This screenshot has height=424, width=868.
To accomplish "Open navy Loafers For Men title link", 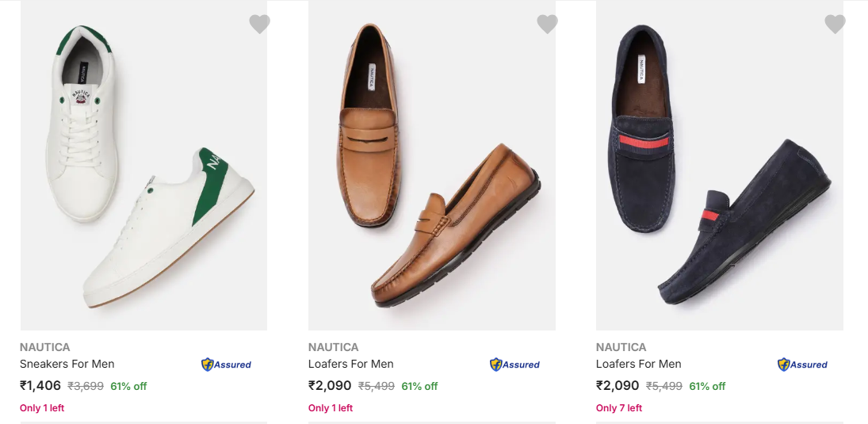I will click(x=639, y=364).
